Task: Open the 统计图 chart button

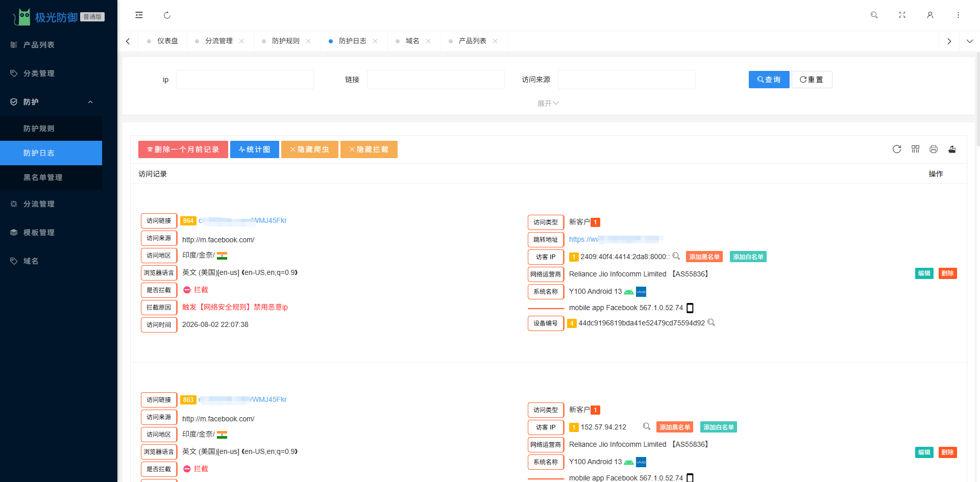Action: pos(255,149)
